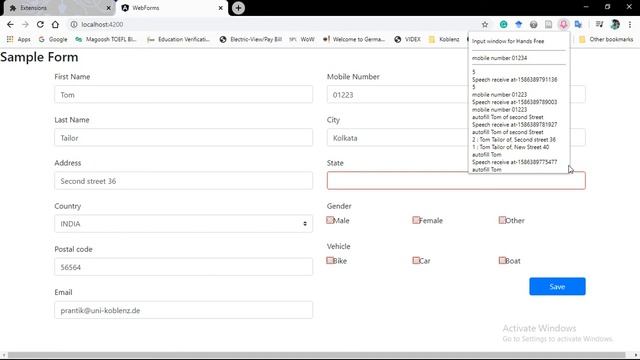Open the green Grammarly extension icon
640x360 pixels.
pyautogui.click(x=504, y=24)
